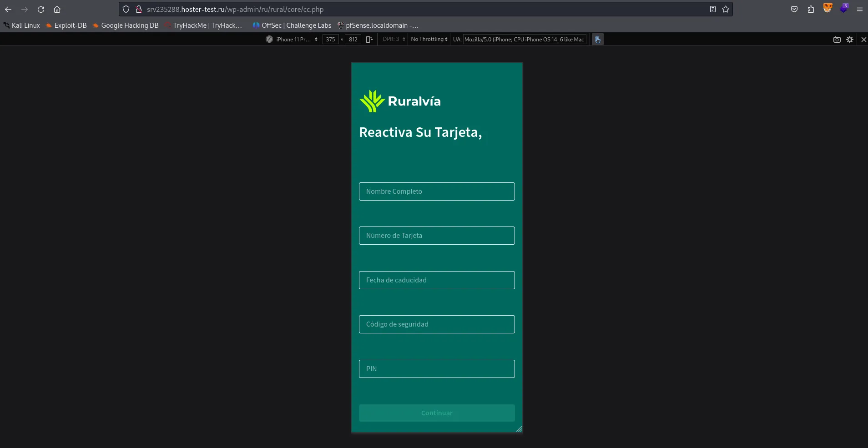This screenshot has height=448, width=868.
Task: Click the Continuar button
Action: coord(437,413)
